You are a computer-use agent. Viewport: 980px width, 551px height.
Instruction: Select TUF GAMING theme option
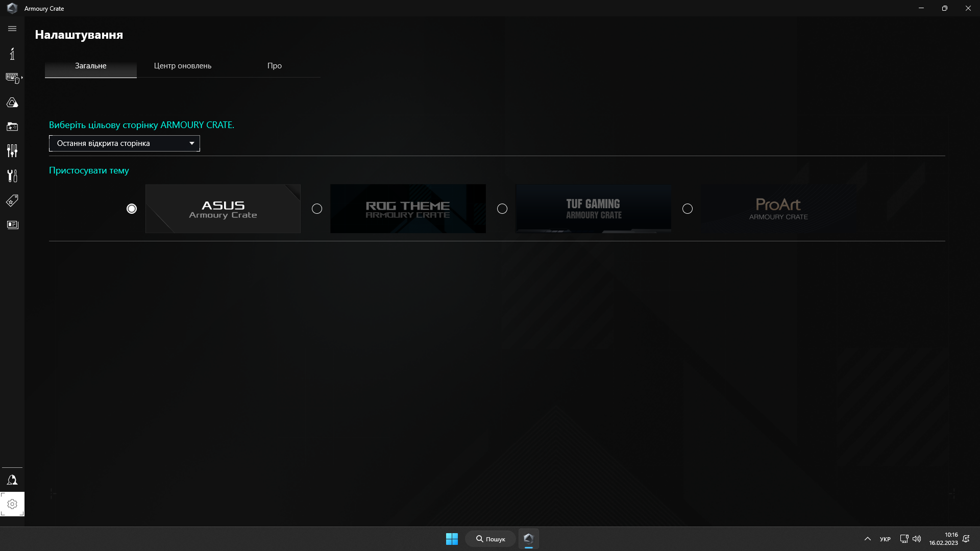501,209
